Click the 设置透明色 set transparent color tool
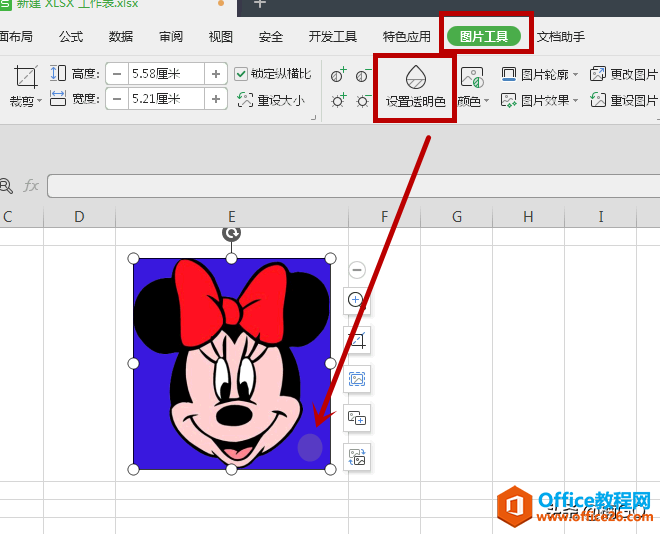660x534 pixels. point(415,87)
